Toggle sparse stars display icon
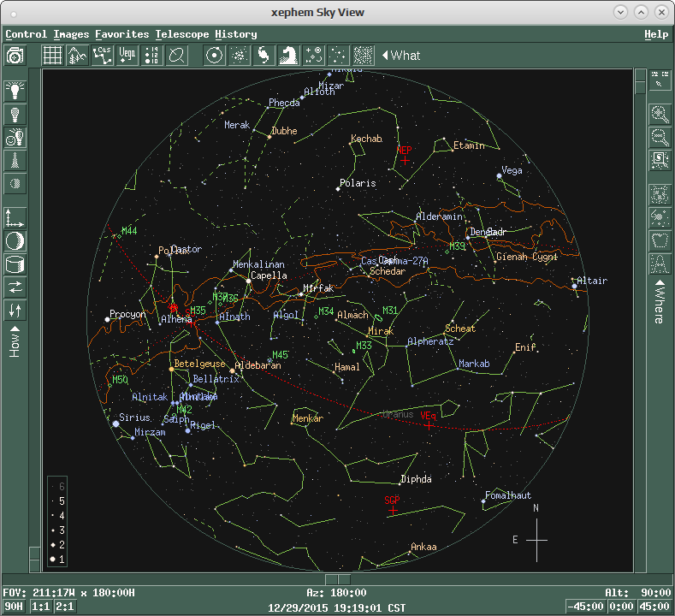The width and height of the screenshot is (675, 616). 338,56
